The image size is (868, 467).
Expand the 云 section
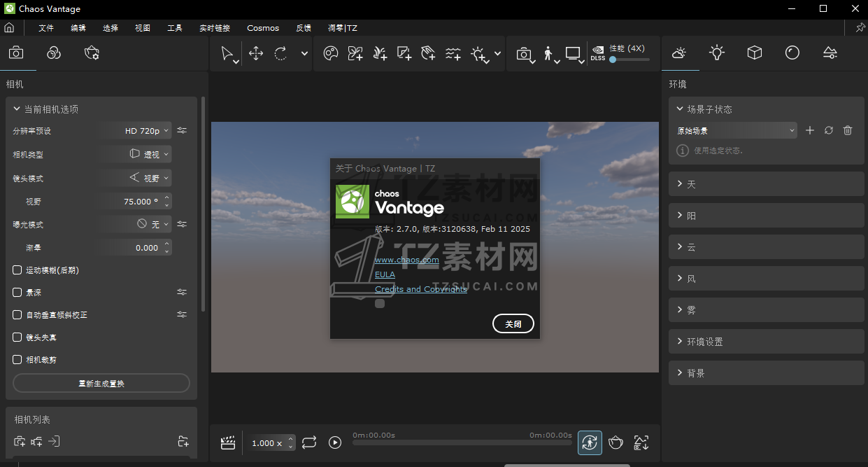pyautogui.click(x=767, y=247)
